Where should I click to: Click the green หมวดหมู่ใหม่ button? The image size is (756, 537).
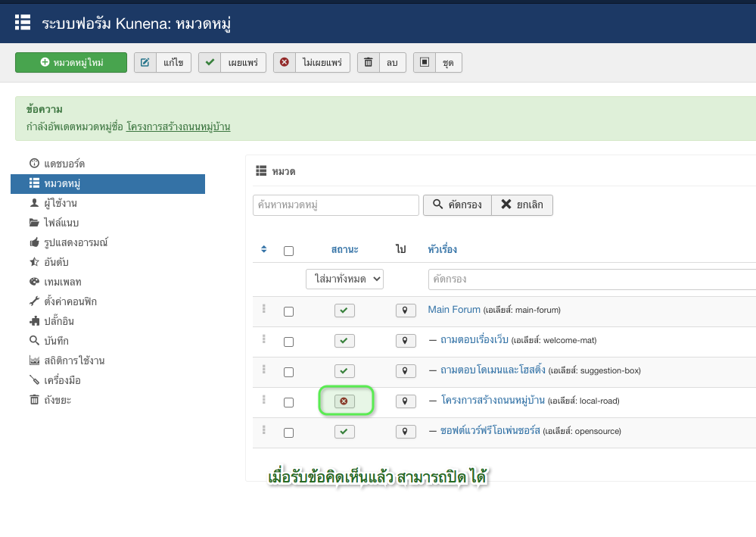(71, 62)
